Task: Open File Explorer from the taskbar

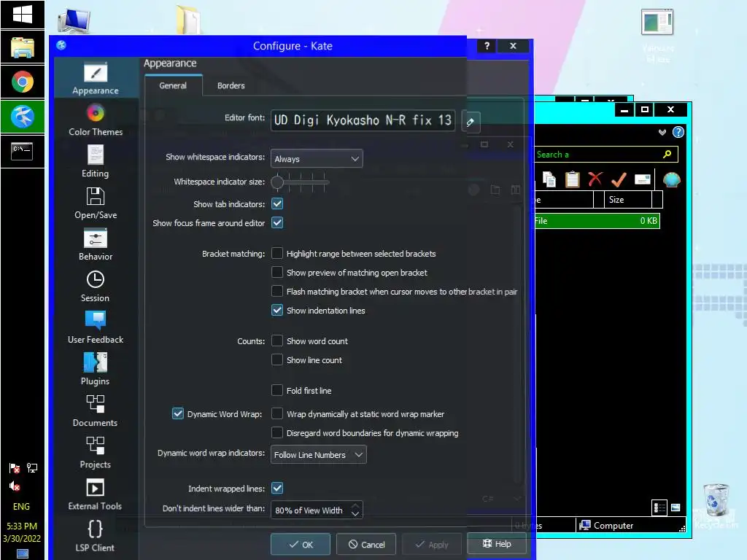Action: (23, 47)
